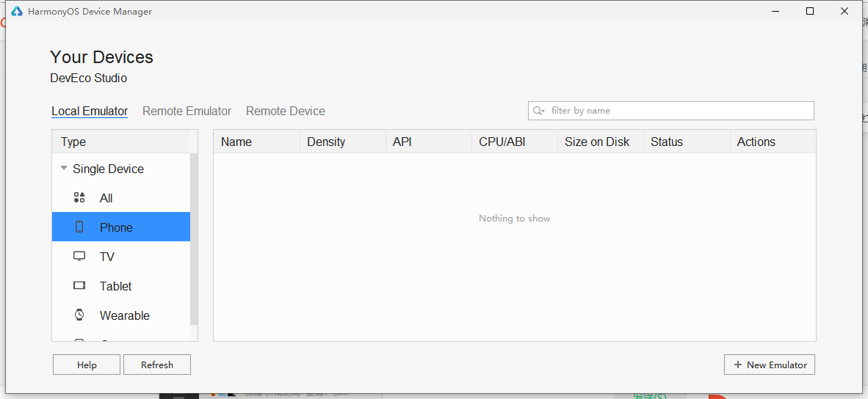The image size is (868, 399).
Task: Click the Density column header
Action: click(x=343, y=142)
